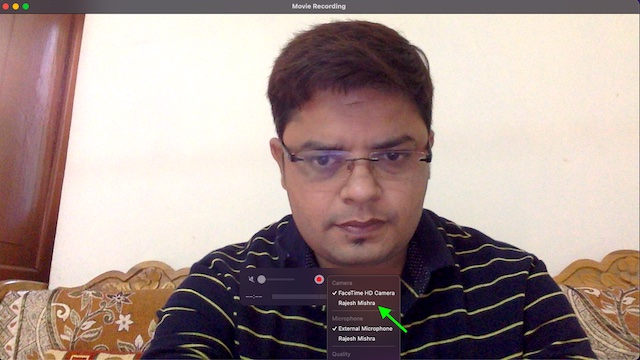Click the checkmark beside FaceTime HD Camera

tap(334, 293)
